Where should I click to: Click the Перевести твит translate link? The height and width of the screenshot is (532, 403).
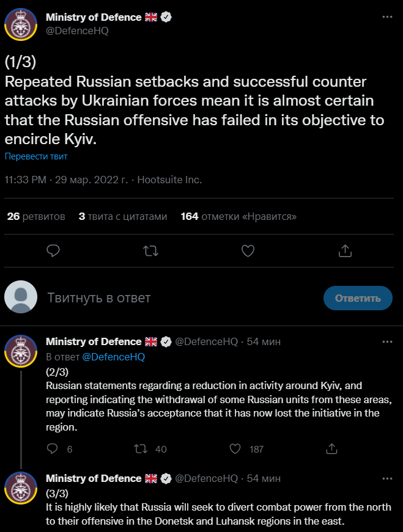pos(36,156)
